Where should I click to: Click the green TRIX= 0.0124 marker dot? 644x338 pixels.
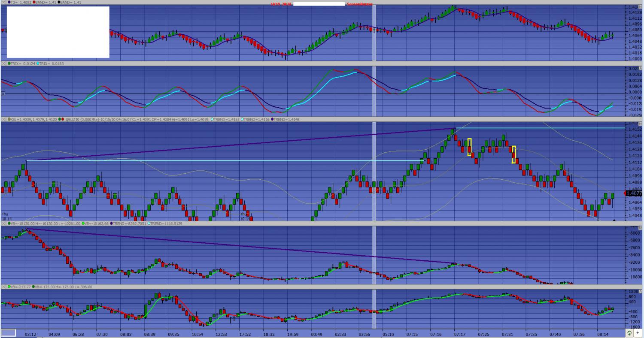9,63
